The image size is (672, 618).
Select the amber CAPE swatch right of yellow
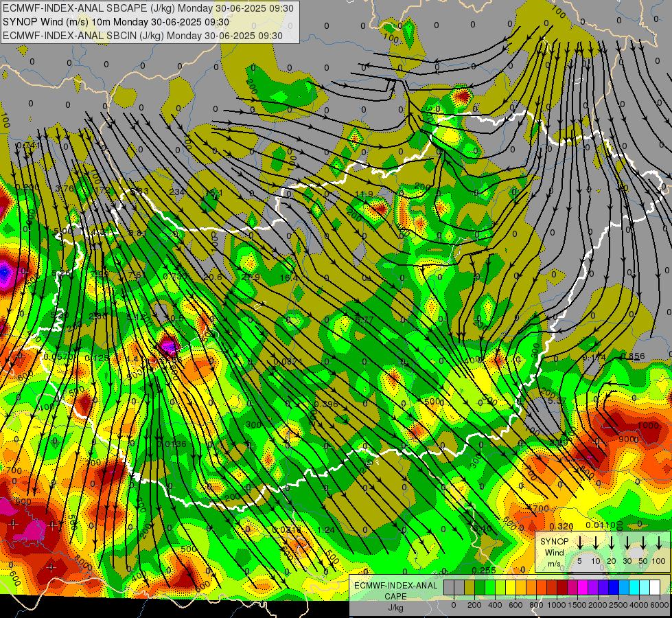[x=521, y=587]
